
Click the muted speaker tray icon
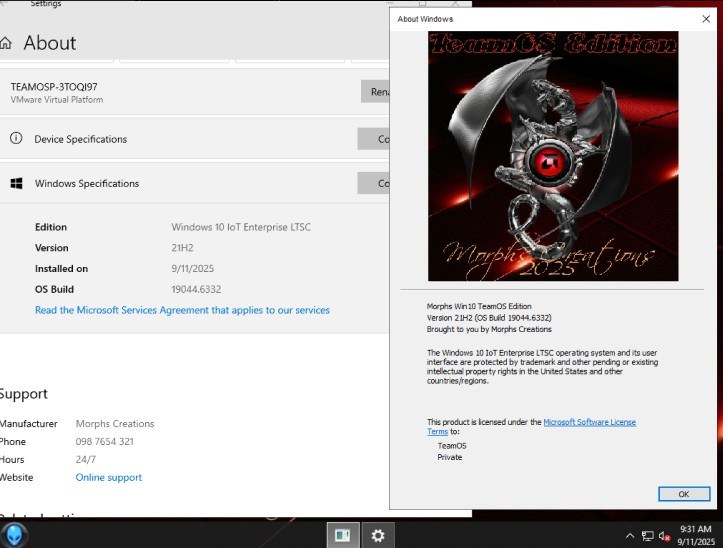tap(664, 536)
